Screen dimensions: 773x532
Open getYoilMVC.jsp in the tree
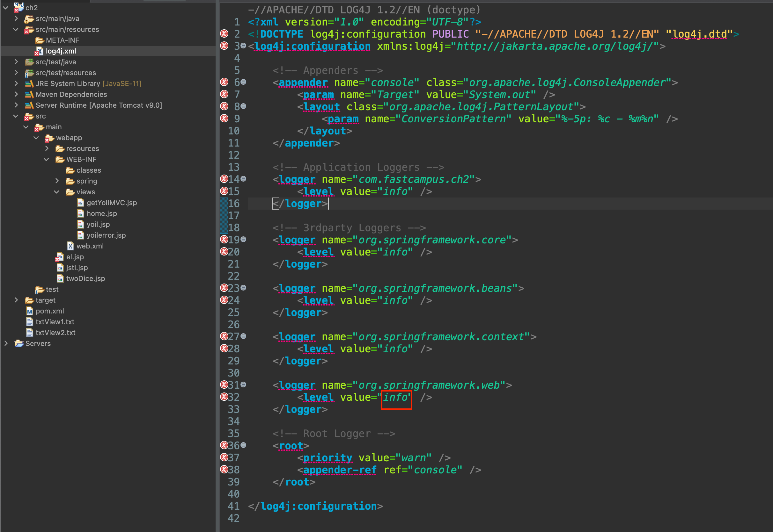111,203
